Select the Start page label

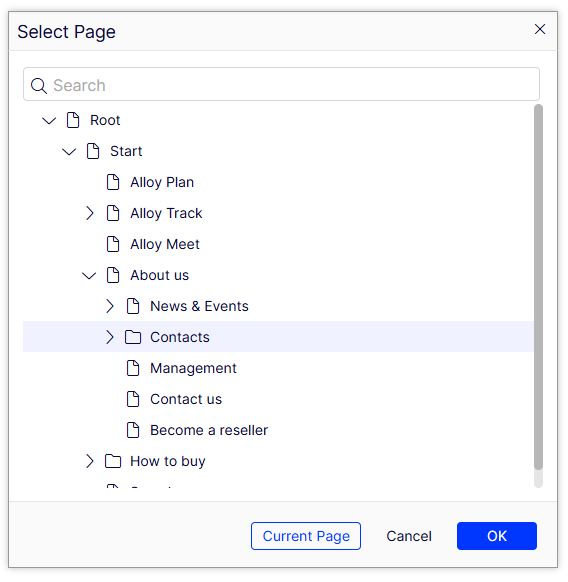click(x=126, y=151)
